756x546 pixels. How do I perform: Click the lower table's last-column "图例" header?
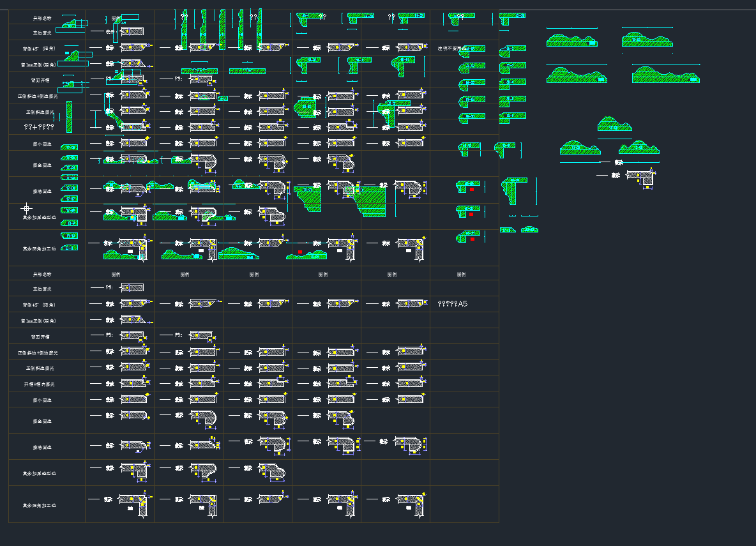(x=461, y=274)
